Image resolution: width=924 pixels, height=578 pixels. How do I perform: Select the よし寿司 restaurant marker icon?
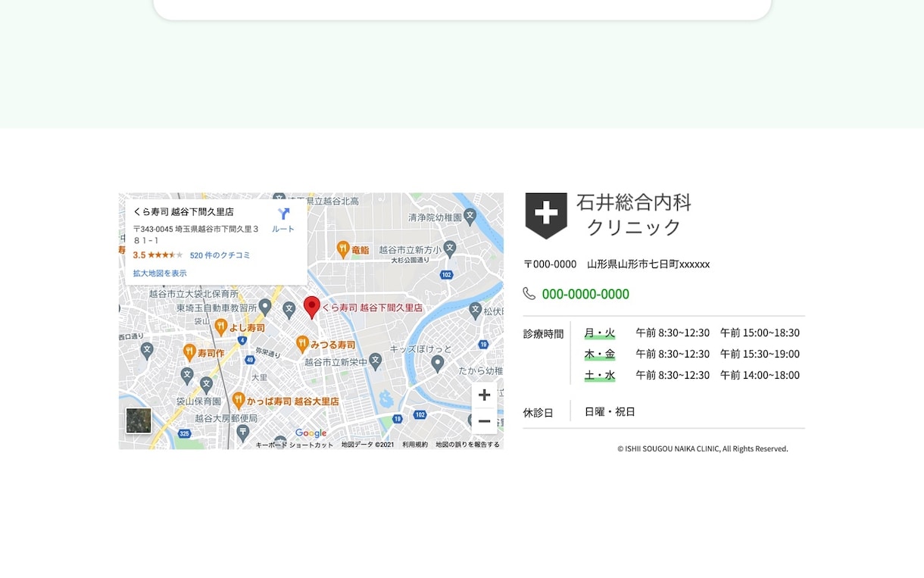[220, 326]
